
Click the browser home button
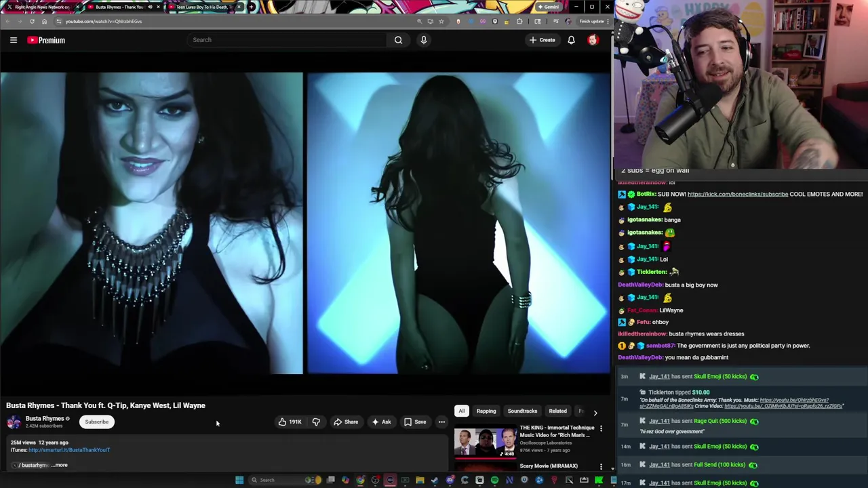pos(44,21)
